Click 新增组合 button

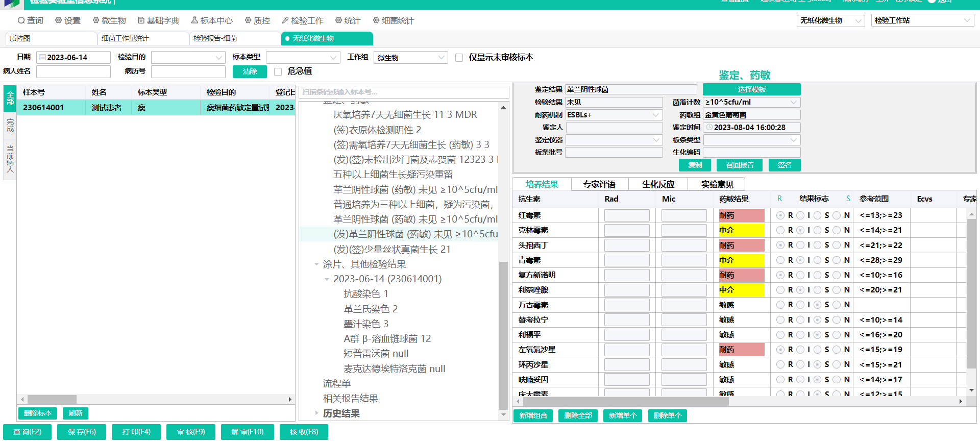(x=533, y=415)
